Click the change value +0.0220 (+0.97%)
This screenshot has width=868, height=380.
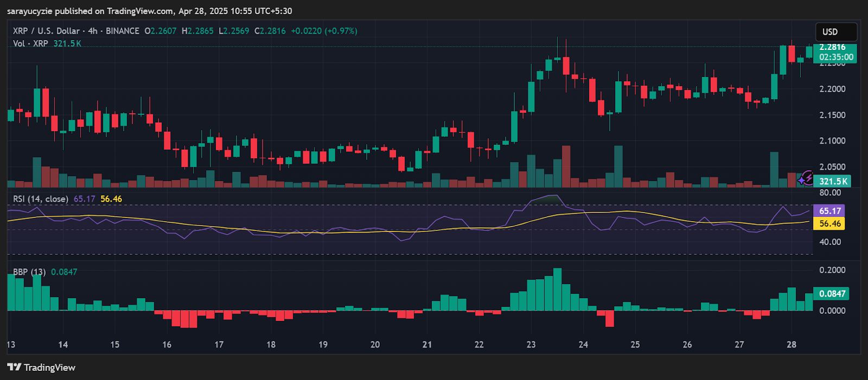(324, 31)
